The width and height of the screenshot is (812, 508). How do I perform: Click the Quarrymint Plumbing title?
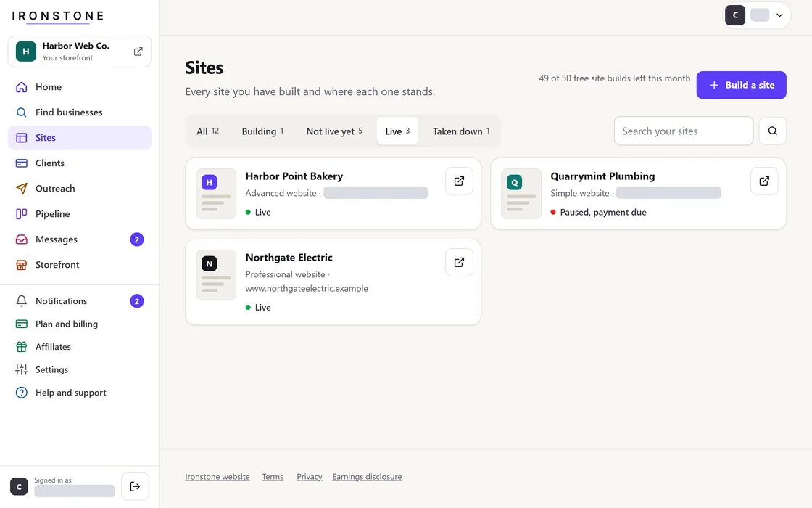(602, 176)
